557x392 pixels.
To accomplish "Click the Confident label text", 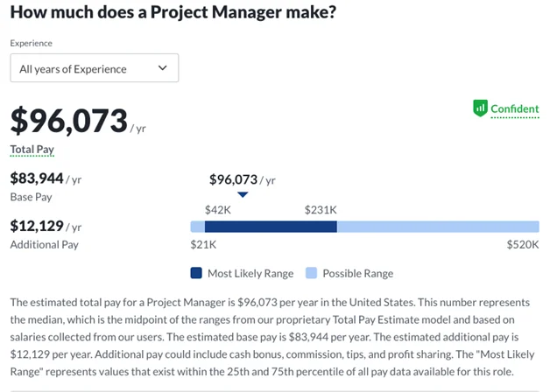I will (x=514, y=109).
